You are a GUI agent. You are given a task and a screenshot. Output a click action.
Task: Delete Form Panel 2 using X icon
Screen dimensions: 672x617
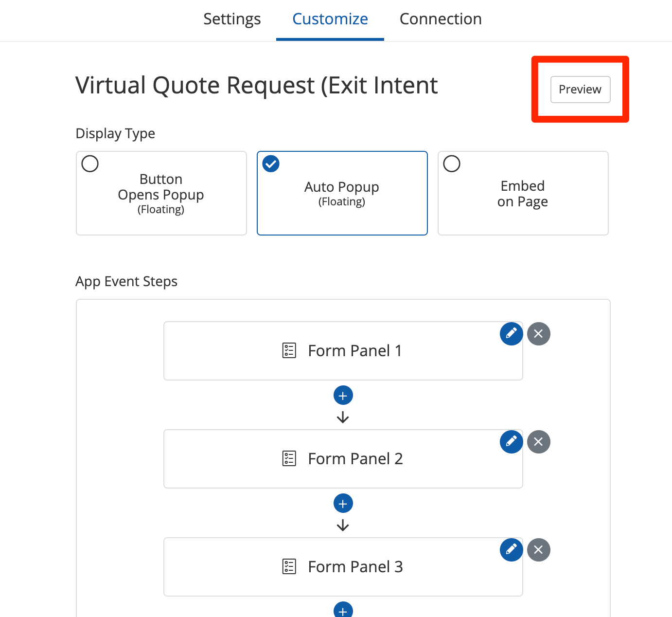point(538,442)
